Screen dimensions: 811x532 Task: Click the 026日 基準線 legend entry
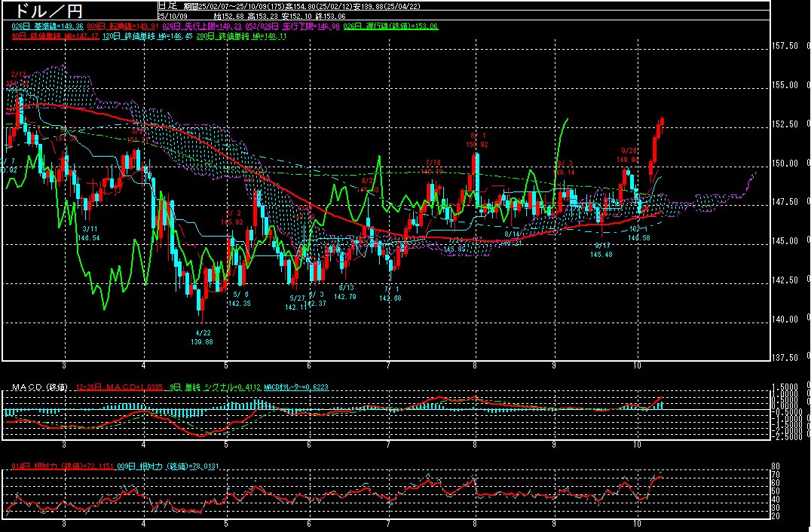pyautogui.click(x=43, y=26)
